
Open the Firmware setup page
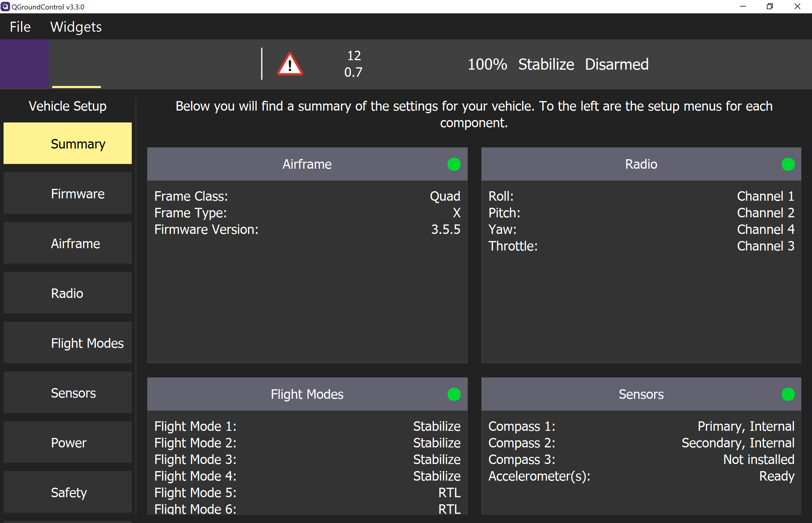[67, 193]
